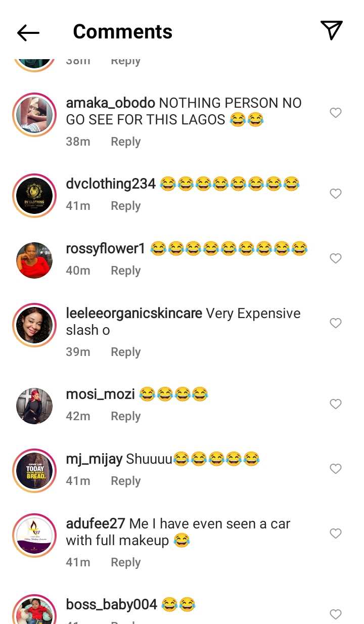The width and height of the screenshot is (364, 624).
Task: Like leeleeorganicskincare's comment heart
Action: (x=336, y=323)
